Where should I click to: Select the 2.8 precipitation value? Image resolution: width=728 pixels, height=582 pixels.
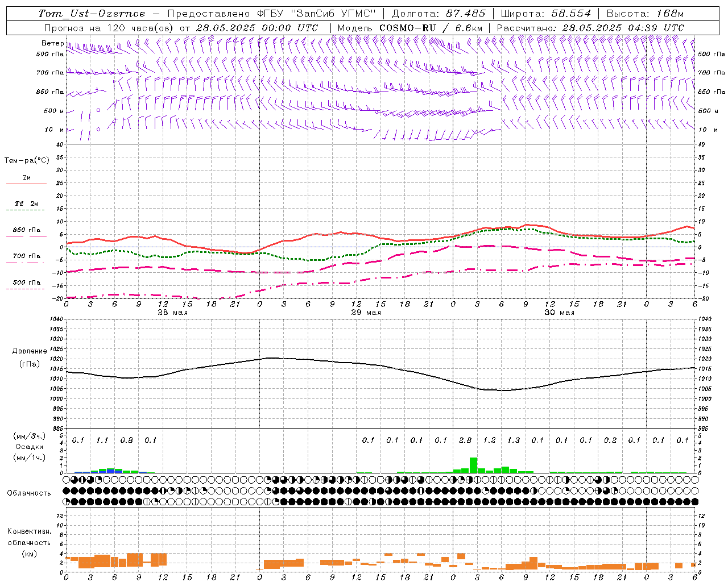click(x=465, y=440)
